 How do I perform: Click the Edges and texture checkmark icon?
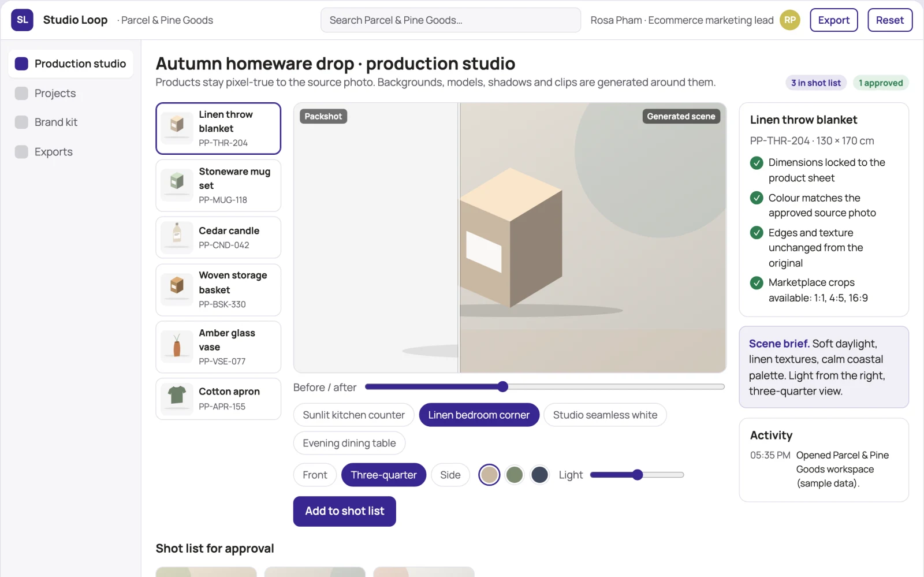click(757, 233)
